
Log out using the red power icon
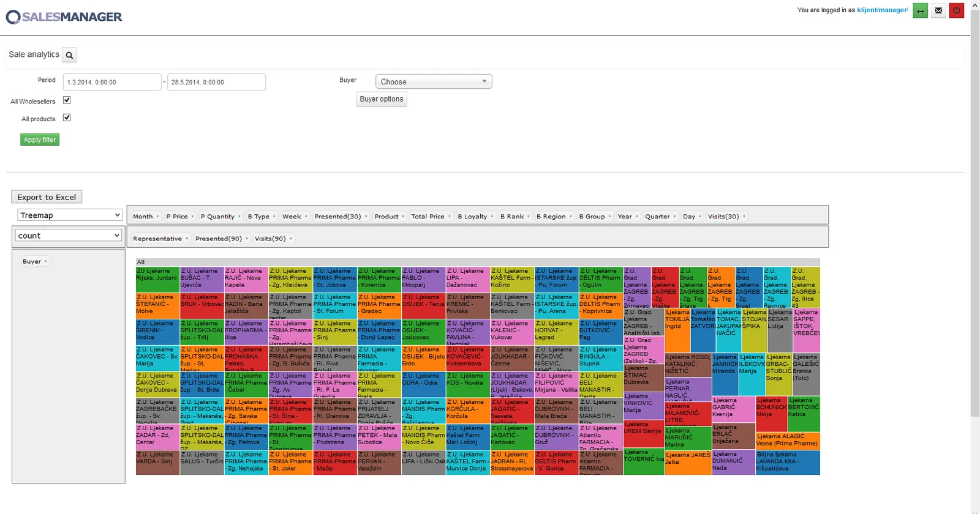[957, 10]
